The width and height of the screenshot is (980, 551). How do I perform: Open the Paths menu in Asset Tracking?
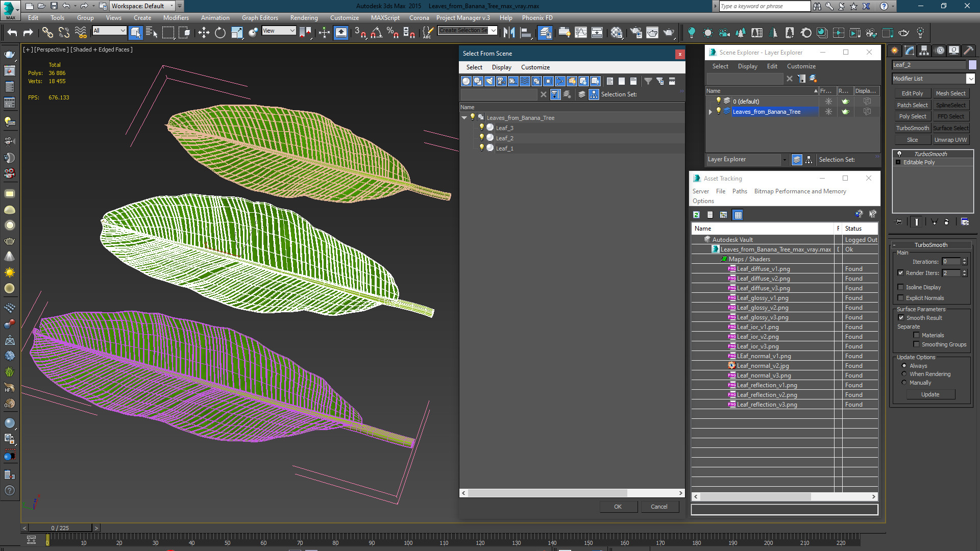pos(739,191)
